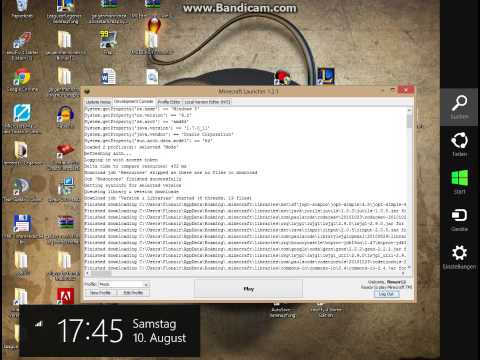
Task: Click the green Start charm
Action: [x=459, y=182]
